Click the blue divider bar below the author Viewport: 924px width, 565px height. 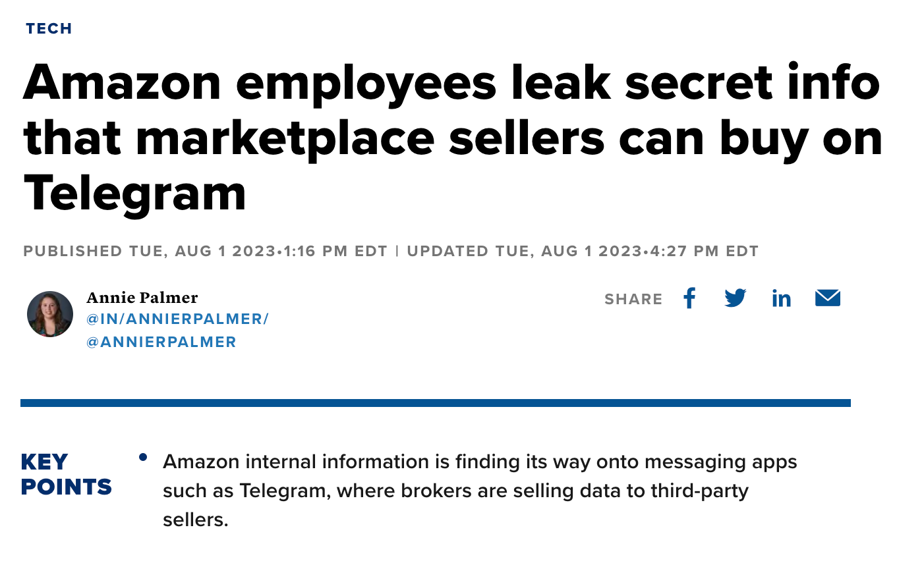(436, 403)
